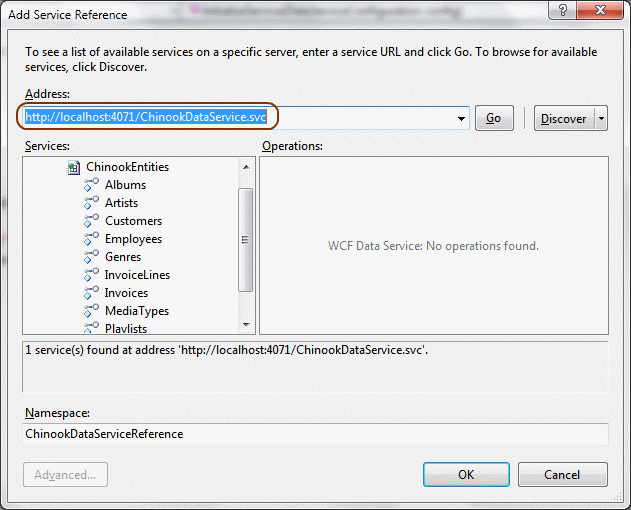Click the Customers entity set icon
Viewport: 631px width, 510px height.
(91, 221)
